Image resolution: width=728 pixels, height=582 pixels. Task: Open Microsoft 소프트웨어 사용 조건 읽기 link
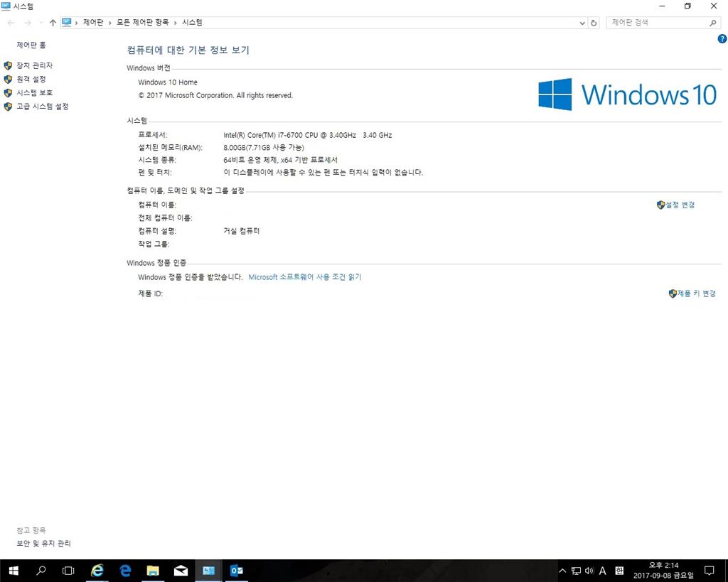point(304,277)
